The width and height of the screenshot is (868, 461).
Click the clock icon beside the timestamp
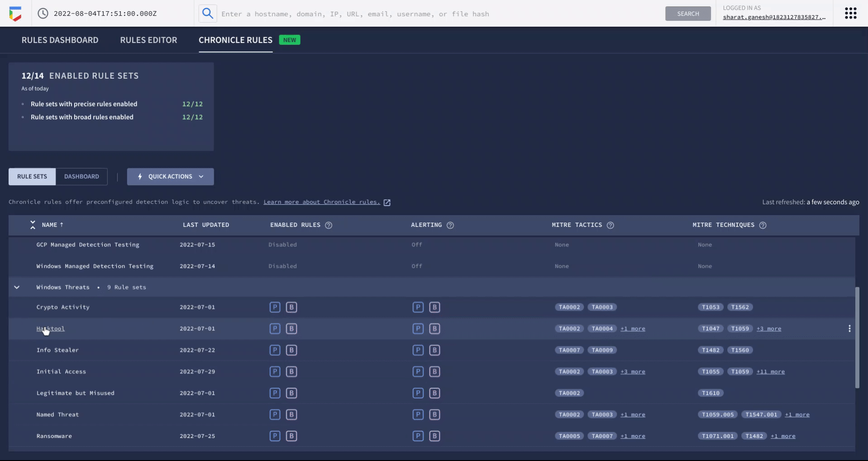[x=43, y=13]
